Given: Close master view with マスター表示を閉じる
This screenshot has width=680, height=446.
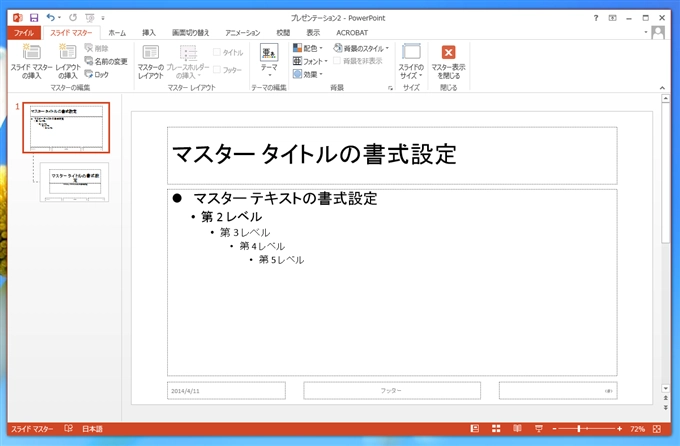Looking at the screenshot, I should (x=448, y=61).
